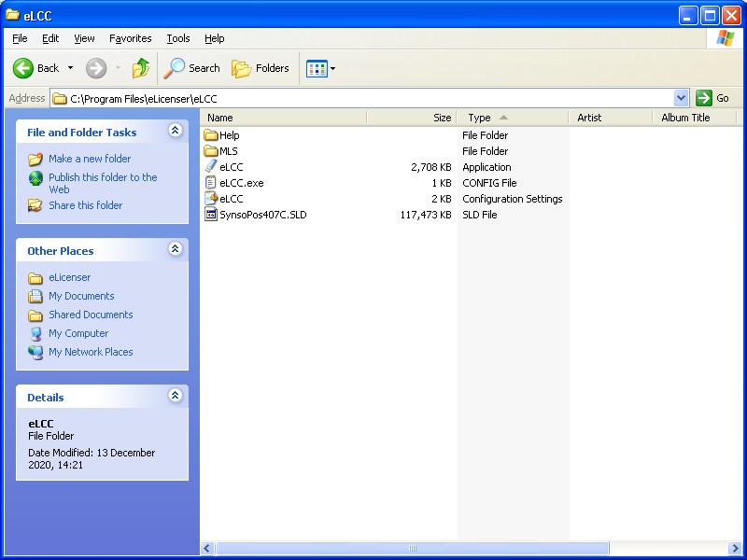Collapse the File and Folder Tasks panel

click(x=176, y=131)
